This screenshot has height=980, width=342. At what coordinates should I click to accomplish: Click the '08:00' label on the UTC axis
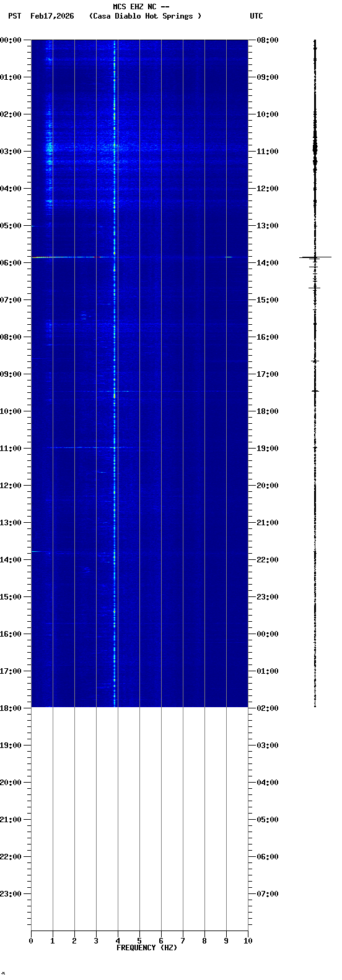click(x=267, y=40)
